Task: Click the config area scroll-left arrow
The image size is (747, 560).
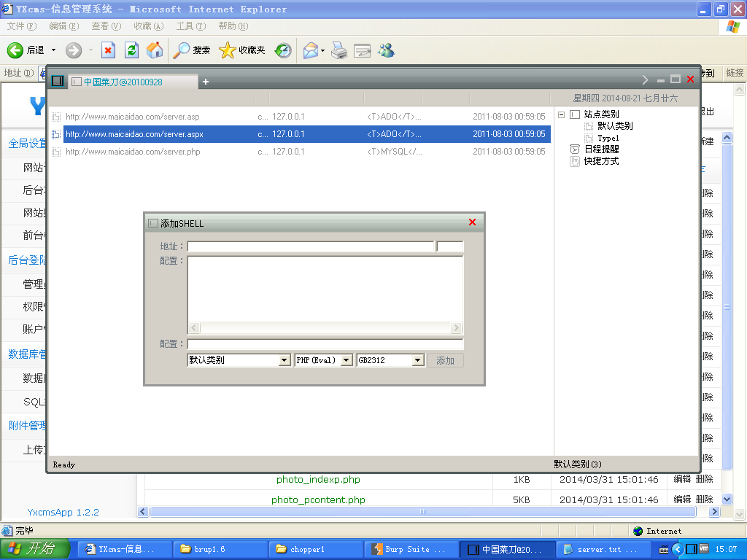Action: click(x=194, y=328)
